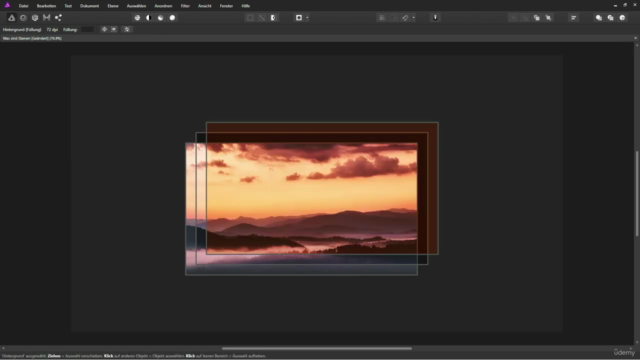This screenshot has width=640, height=360.
Task: Open the Ebene menu
Action: click(113, 6)
